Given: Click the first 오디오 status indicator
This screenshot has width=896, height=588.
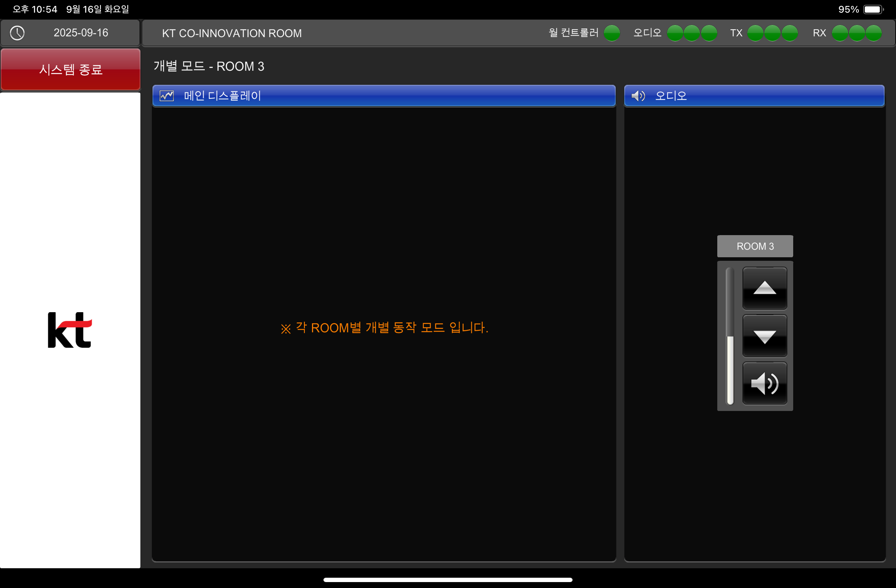Looking at the screenshot, I should tap(675, 33).
